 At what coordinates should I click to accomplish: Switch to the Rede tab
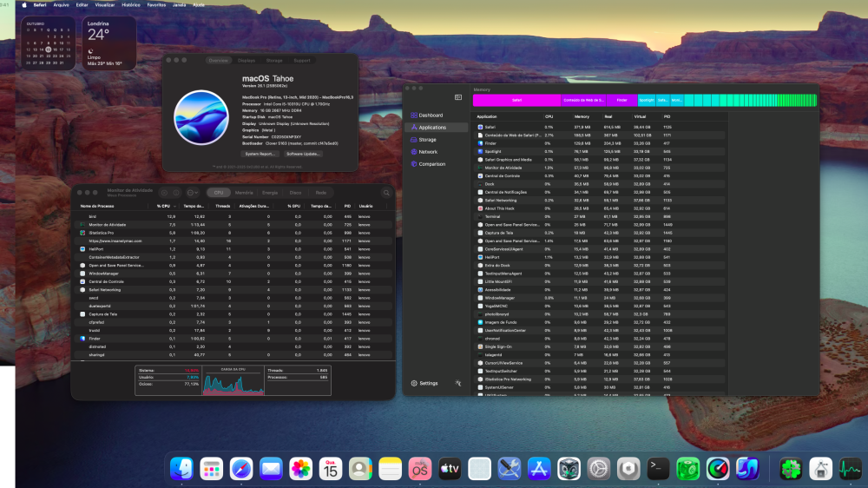320,193
